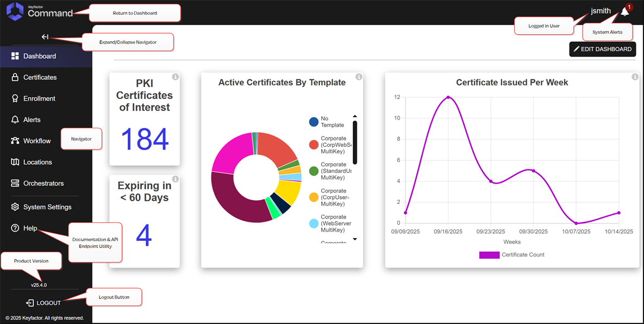Screen dimensions: 644x324
Task: Open the Certificates menu item
Action: pos(40,77)
